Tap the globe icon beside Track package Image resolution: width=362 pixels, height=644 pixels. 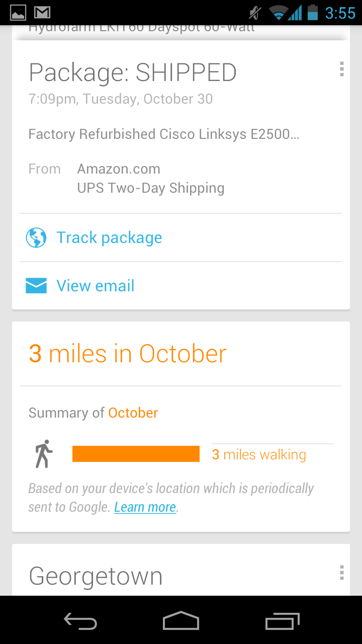(36, 237)
